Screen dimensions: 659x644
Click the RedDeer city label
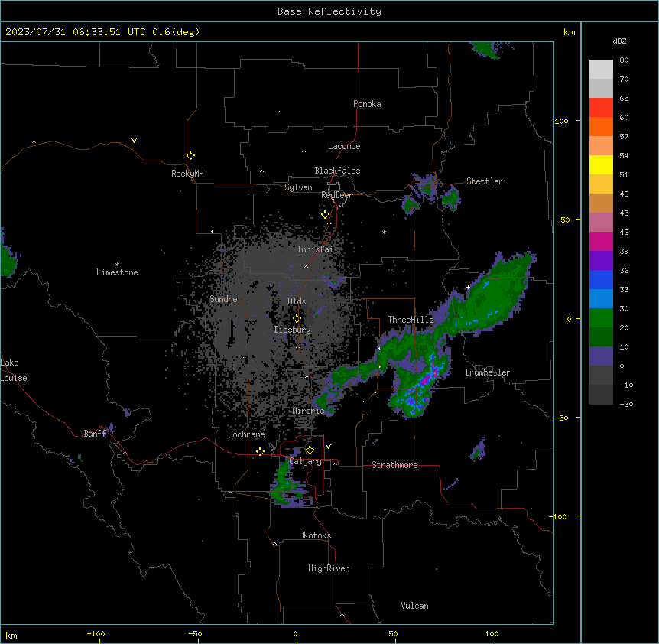(x=336, y=195)
